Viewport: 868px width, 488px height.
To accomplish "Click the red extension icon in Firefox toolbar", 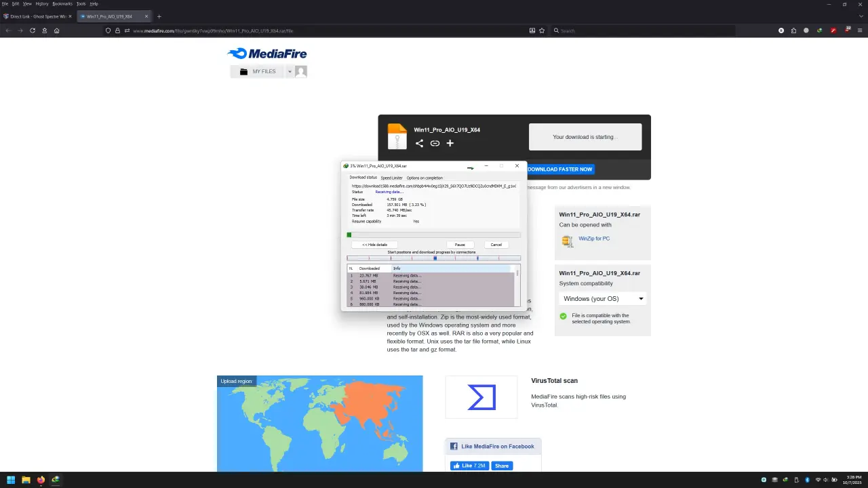I will (x=833, y=30).
